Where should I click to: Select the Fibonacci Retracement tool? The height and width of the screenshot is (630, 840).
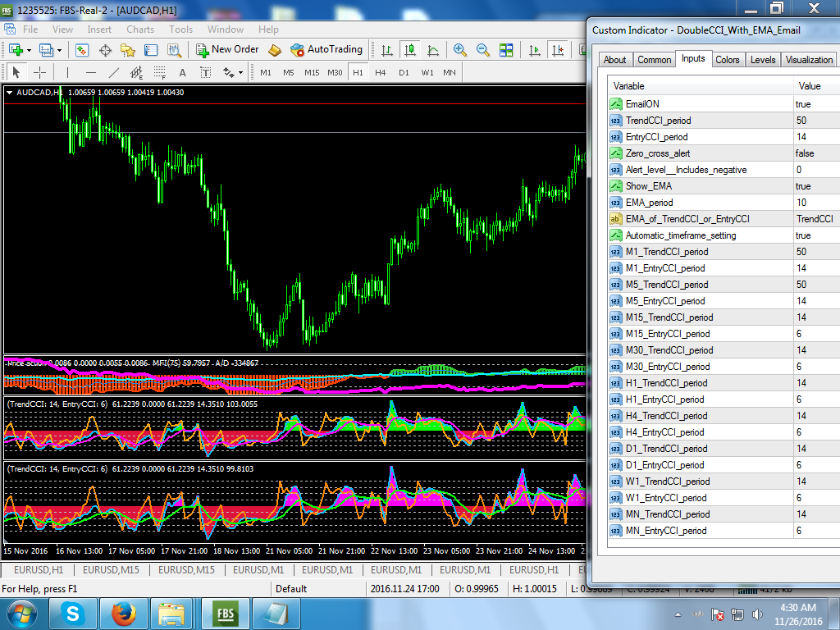pyautogui.click(x=160, y=72)
